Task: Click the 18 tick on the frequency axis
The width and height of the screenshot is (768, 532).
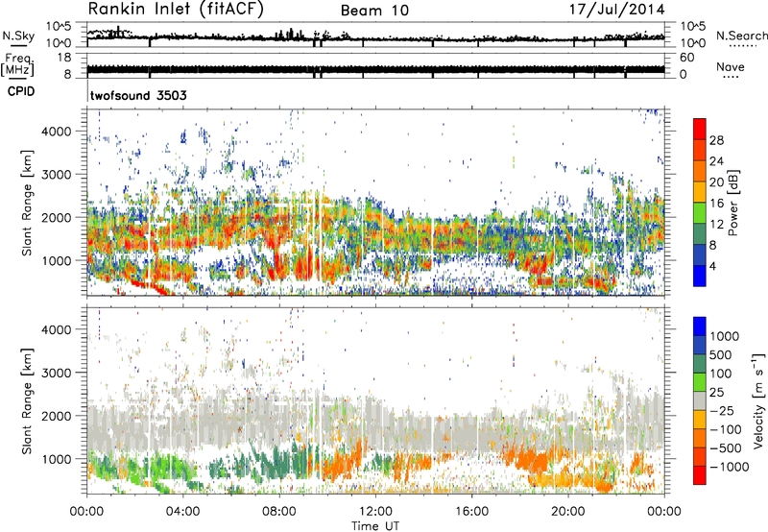Action: (64, 58)
